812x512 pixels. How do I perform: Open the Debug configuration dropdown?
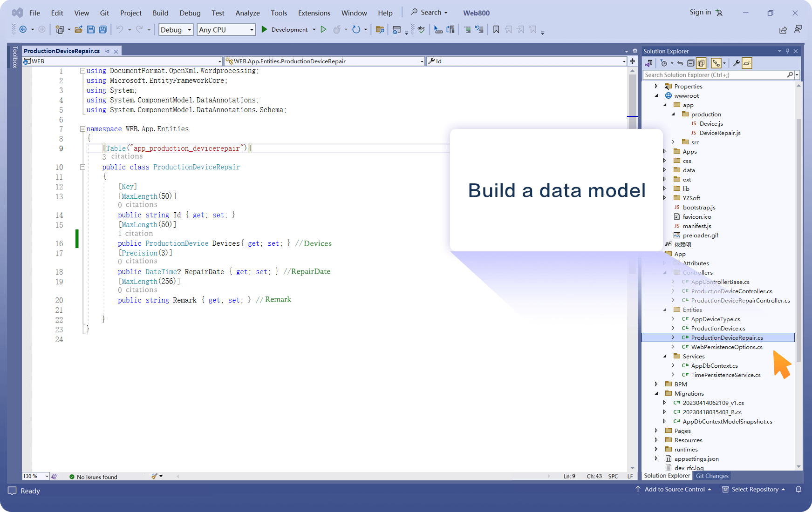click(x=176, y=30)
